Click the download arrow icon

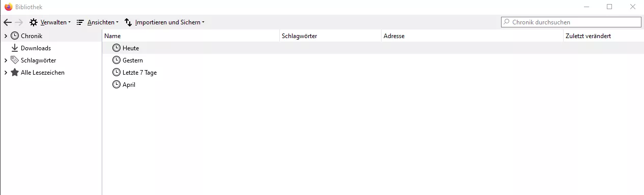point(15,48)
